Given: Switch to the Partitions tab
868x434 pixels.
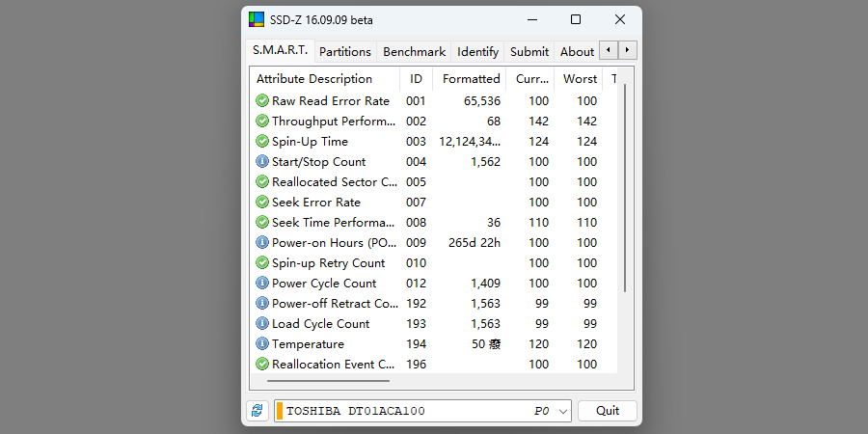Looking at the screenshot, I should click(x=345, y=52).
